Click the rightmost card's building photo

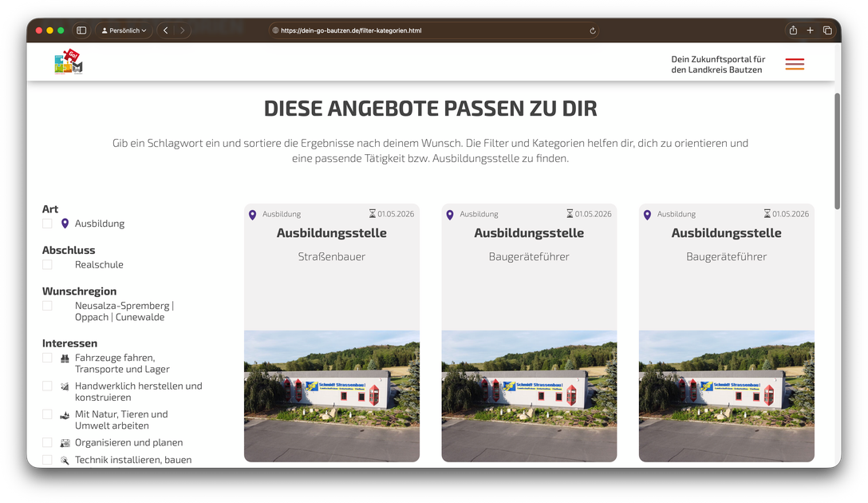[726, 395]
